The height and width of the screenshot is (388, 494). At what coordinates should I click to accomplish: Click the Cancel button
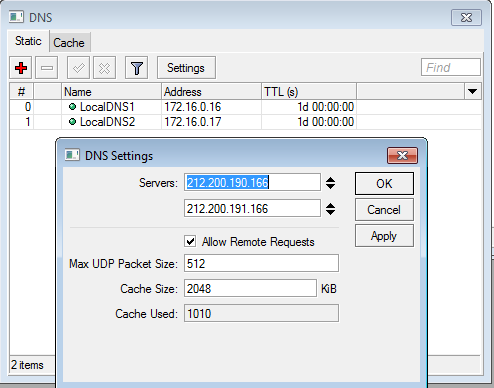point(384,210)
